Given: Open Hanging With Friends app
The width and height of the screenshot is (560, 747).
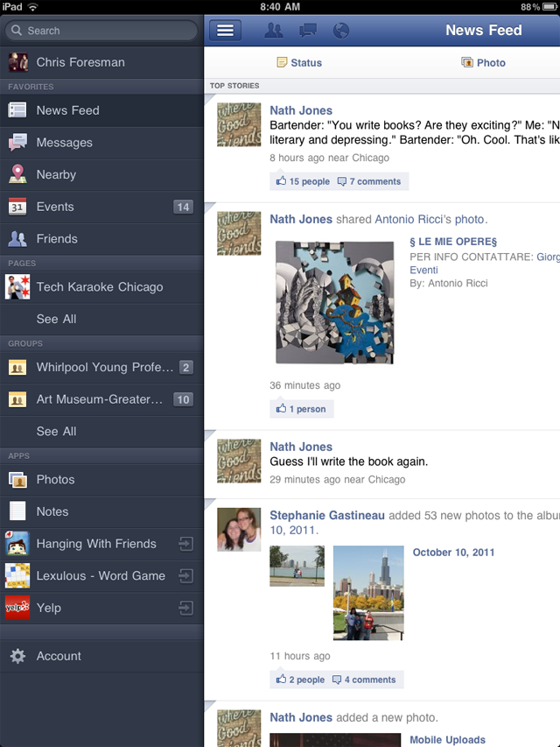Looking at the screenshot, I should pos(101,544).
